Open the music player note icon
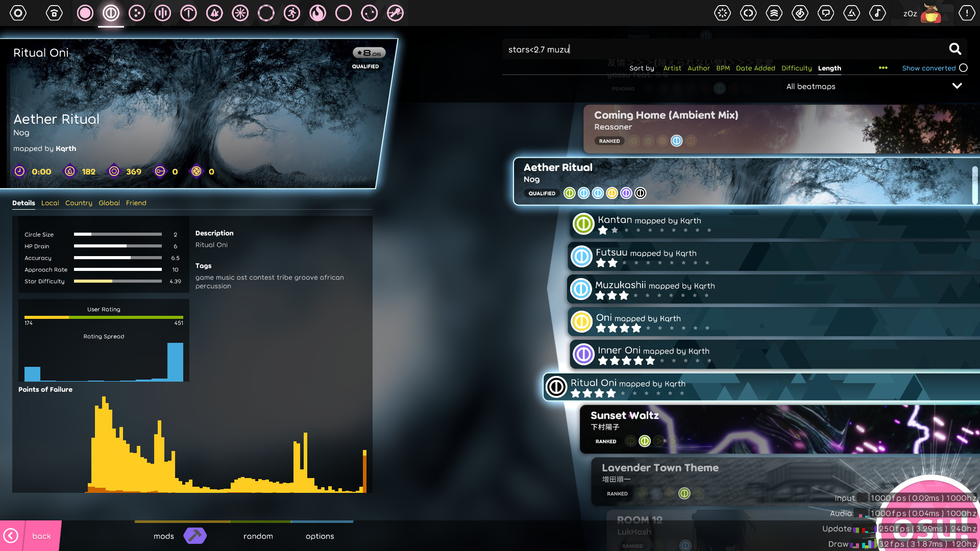980x551 pixels. [877, 13]
